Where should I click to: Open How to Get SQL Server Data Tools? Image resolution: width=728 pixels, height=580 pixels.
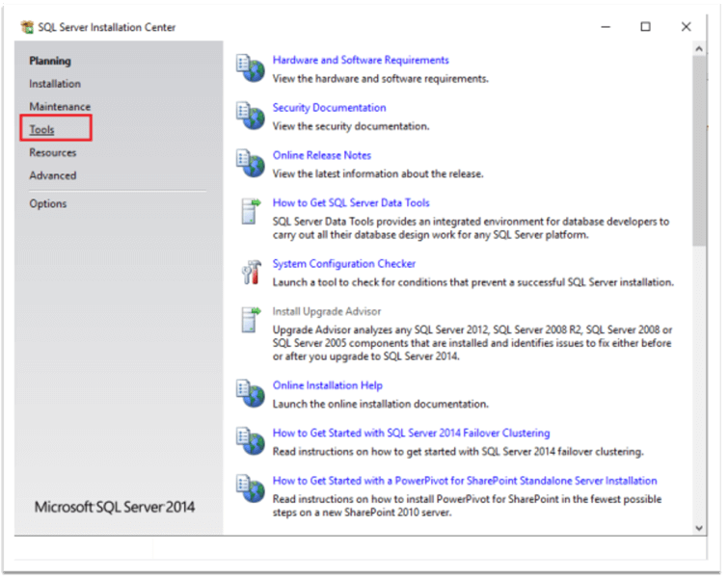click(351, 202)
